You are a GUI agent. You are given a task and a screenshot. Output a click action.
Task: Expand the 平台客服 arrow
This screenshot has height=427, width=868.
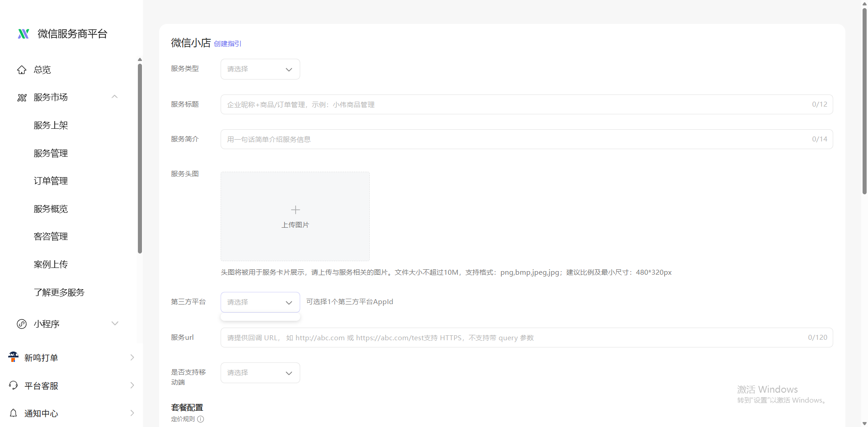coord(132,385)
